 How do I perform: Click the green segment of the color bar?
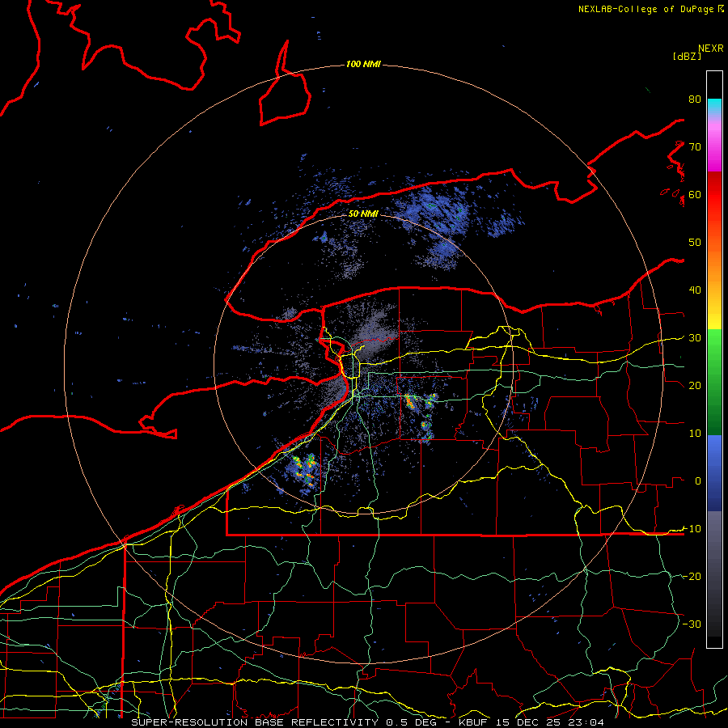(714, 382)
